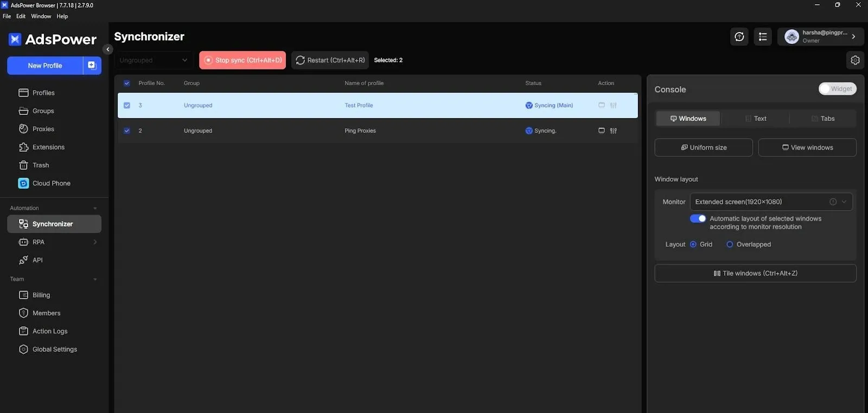This screenshot has height=413, width=868.
Task: Show window for Test Profile row
Action: [601, 105]
